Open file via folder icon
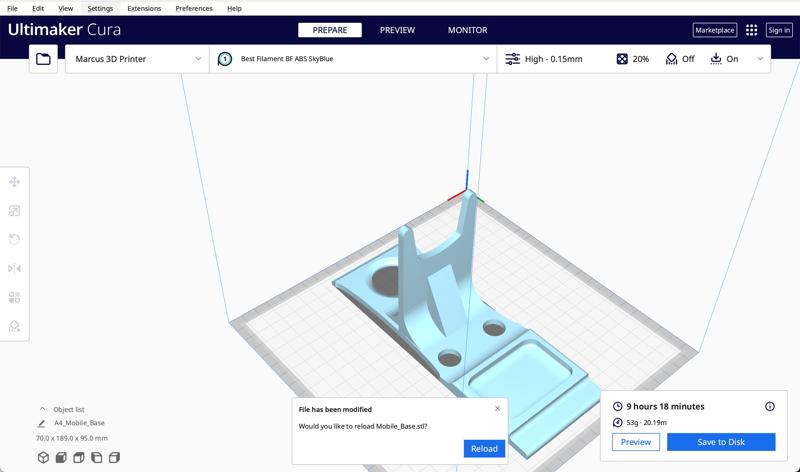Viewport: 800px width, 472px height. (43, 59)
